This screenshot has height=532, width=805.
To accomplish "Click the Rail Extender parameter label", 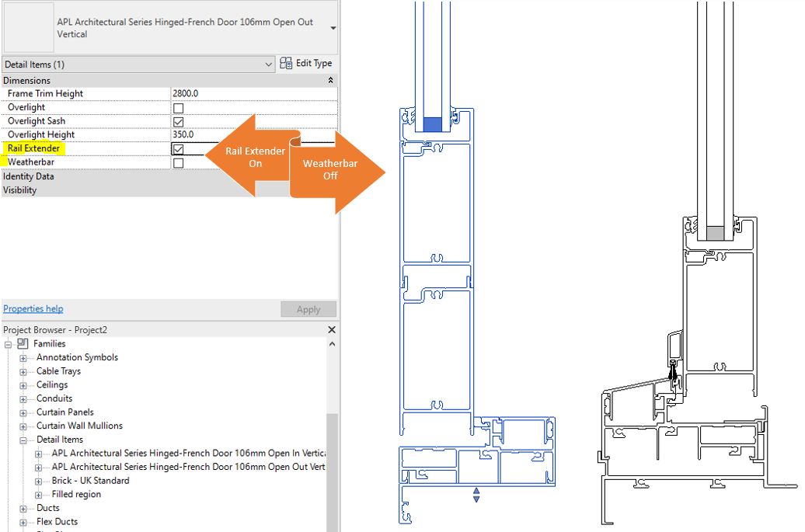I will click(x=33, y=148).
